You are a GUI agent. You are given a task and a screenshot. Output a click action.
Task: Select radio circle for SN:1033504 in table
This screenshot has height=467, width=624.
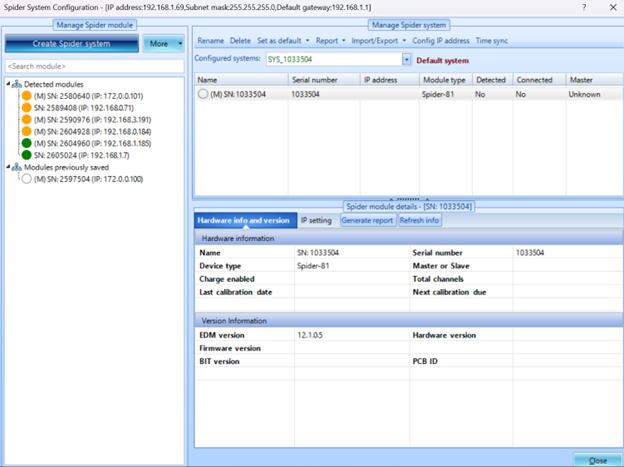click(x=203, y=94)
